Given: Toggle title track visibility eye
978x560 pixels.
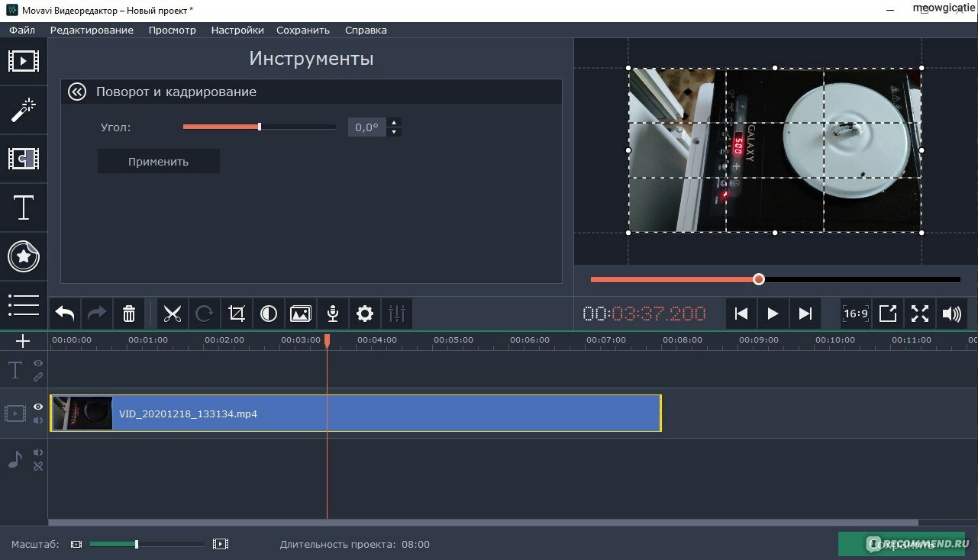Looking at the screenshot, I should [38, 363].
